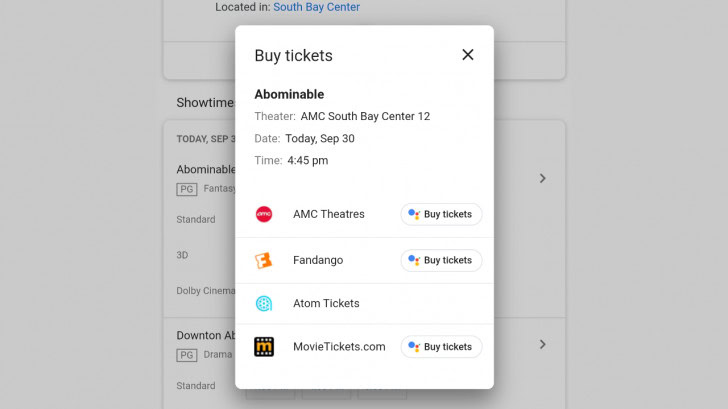Click the PG rating badge beside Drama

tap(187, 354)
